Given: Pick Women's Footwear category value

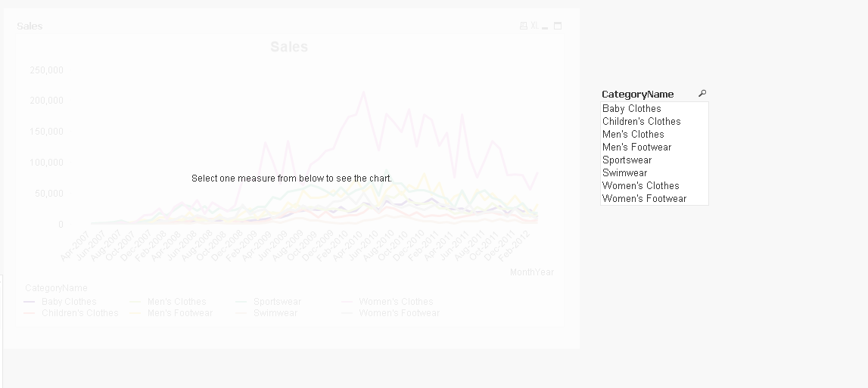Looking at the screenshot, I should (645, 198).
